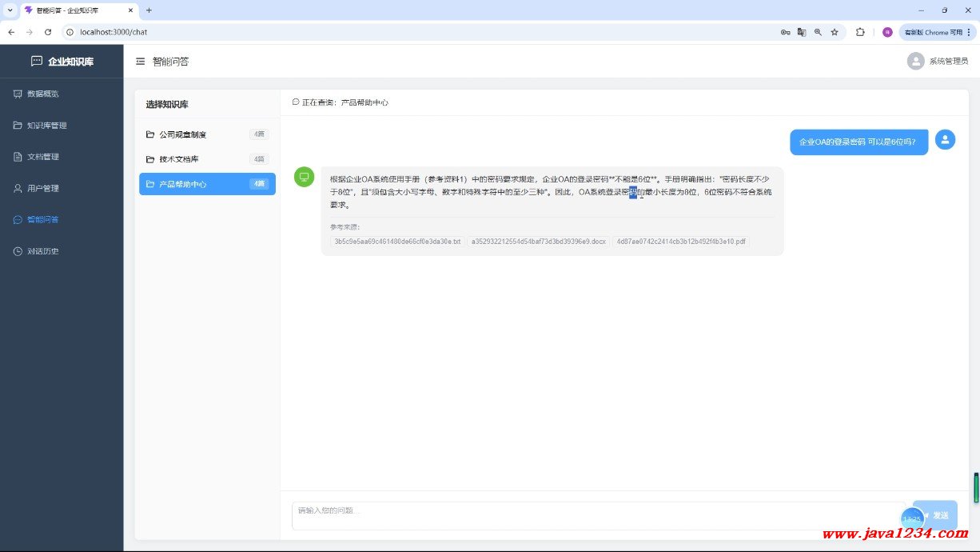Go to 知识库管理 in sidebar
The width and height of the screenshot is (980, 552).
(46, 126)
